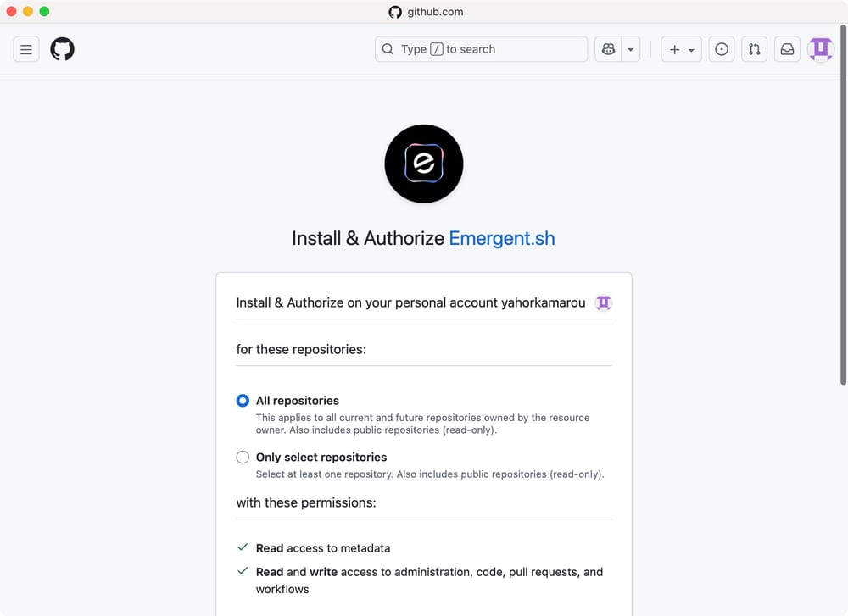Image resolution: width=848 pixels, height=616 pixels.
Task: Click the Emergent.sh link in the heading
Action: 501,238
